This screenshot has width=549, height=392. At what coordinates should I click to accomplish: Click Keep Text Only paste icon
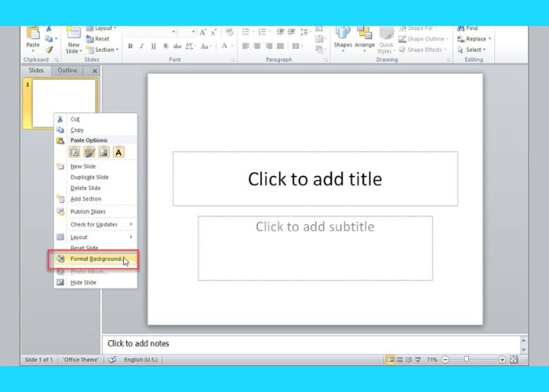pyautogui.click(x=118, y=152)
